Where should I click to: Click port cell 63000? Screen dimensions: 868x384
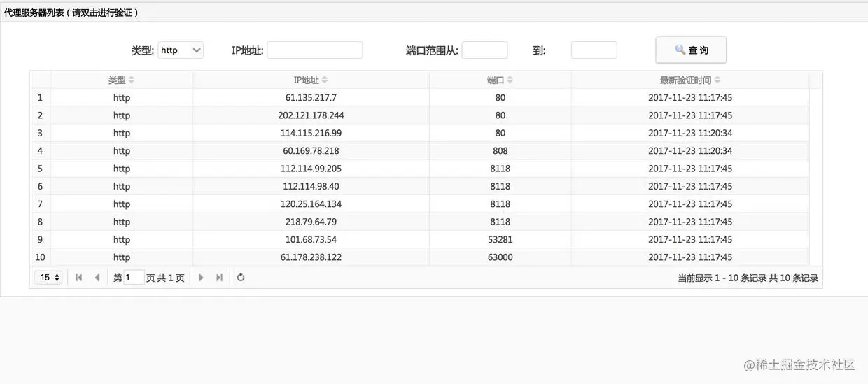pos(500,257)
